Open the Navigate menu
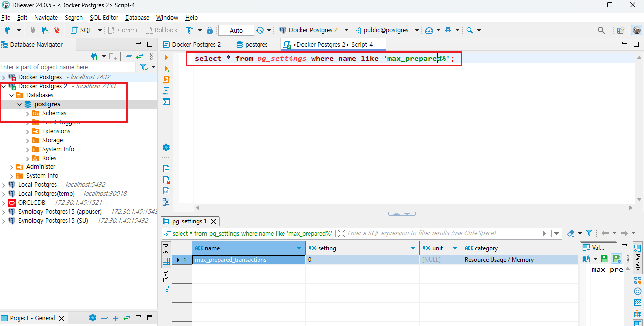Viewport: 644px width, 326px height. click(46, 17)
